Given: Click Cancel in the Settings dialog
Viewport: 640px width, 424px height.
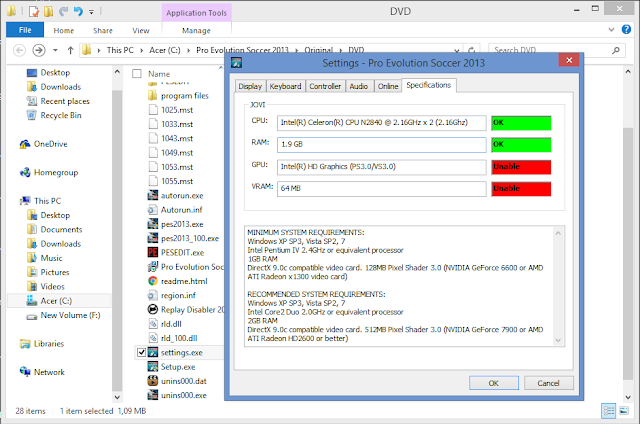Looking at the screenshot, I should [x=548, y=383].
